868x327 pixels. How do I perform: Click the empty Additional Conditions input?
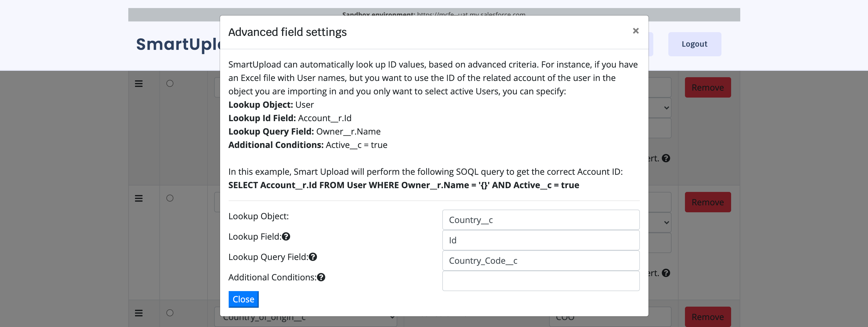[541, 281]
